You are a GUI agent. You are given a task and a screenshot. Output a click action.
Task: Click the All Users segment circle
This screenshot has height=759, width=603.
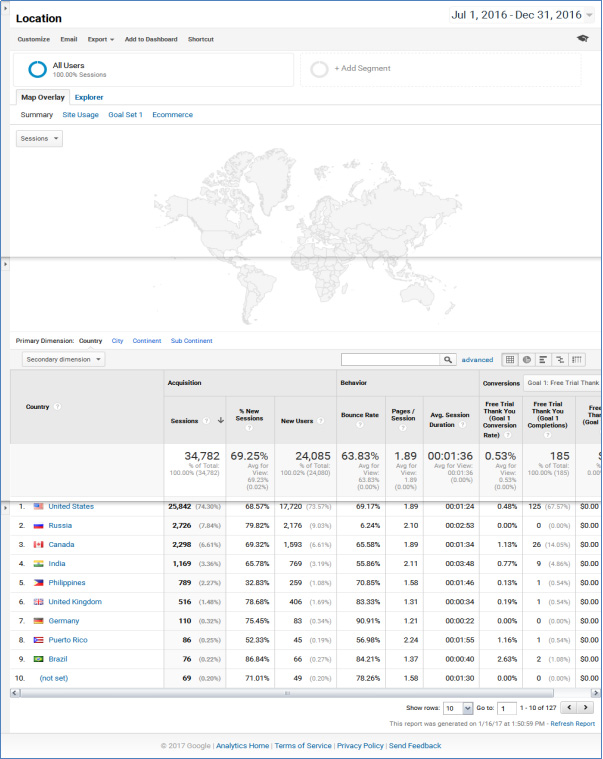(38, 69)
